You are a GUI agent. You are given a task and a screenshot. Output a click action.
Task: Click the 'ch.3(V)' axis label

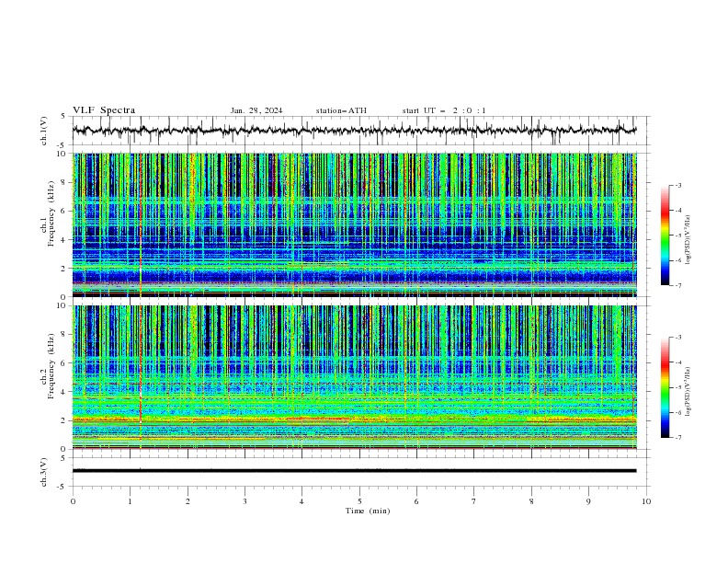pos(44,472)
